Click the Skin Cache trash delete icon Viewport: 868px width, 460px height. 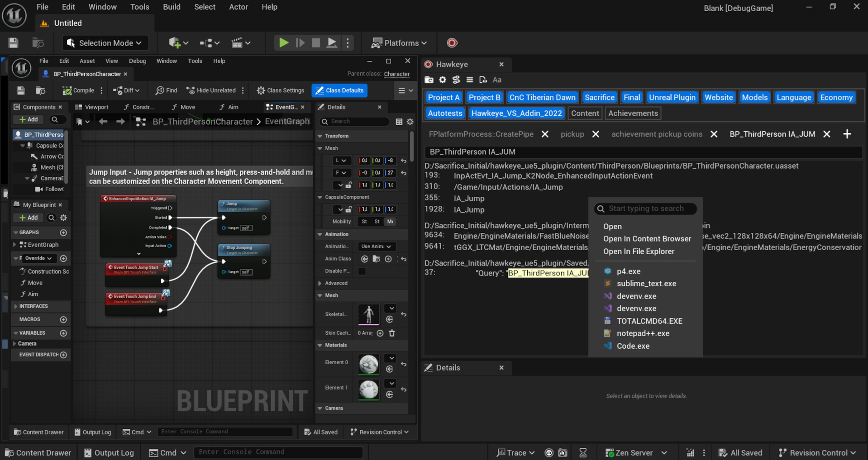coord(392,333)
